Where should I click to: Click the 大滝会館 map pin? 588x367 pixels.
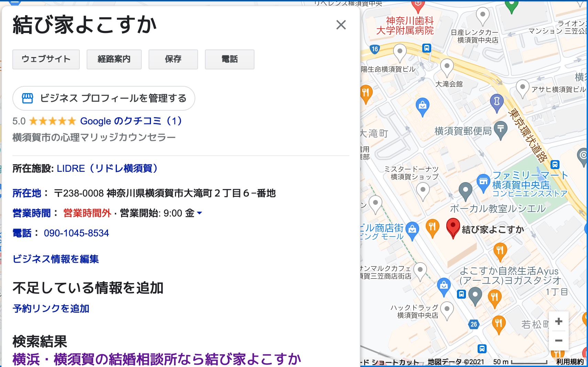tap(447, 67)
